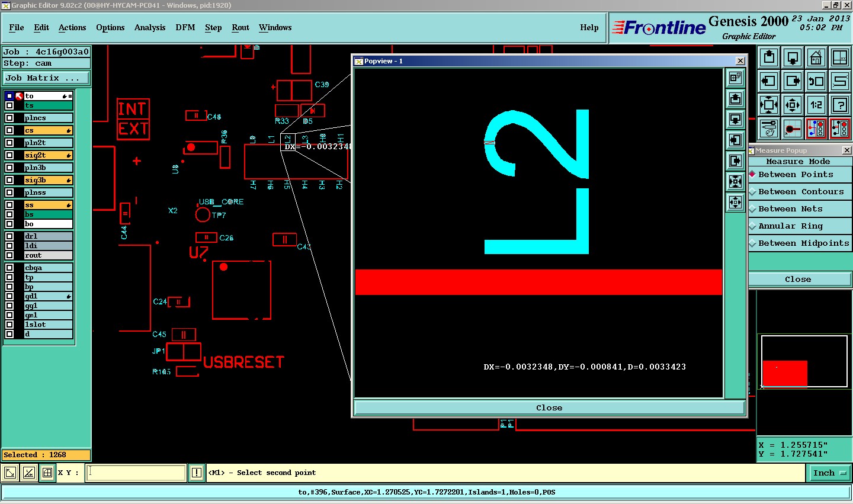
Task: Toggle the checkbox for layer ss
Action: [9, 205]
